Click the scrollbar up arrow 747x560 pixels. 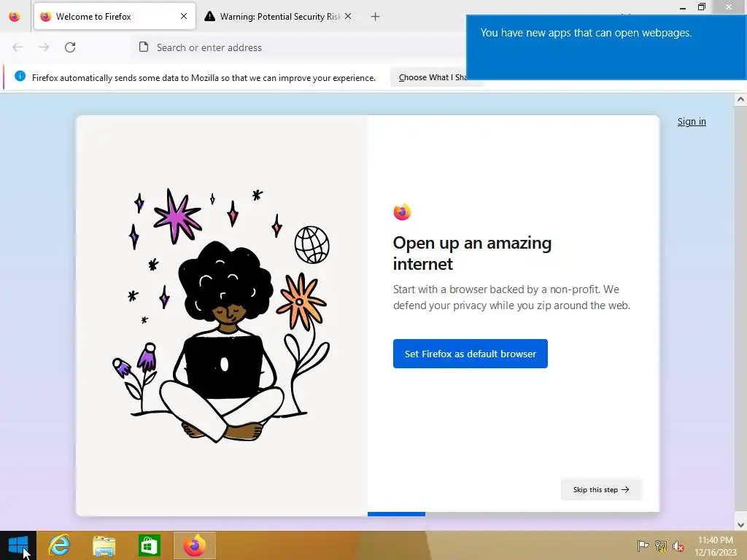(x=740, y=99)
